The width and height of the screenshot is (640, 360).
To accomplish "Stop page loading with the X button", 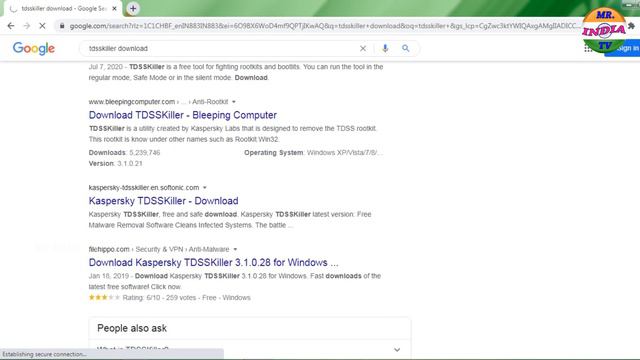I will click(42, 26).
